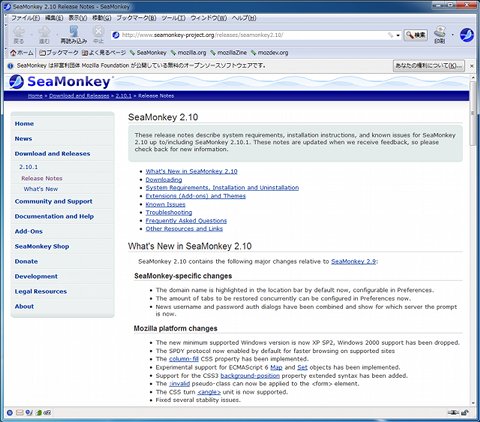This screenshot has width=480, height=422.
Task: Open the ツール(T) menu
Action: [173, 18]
